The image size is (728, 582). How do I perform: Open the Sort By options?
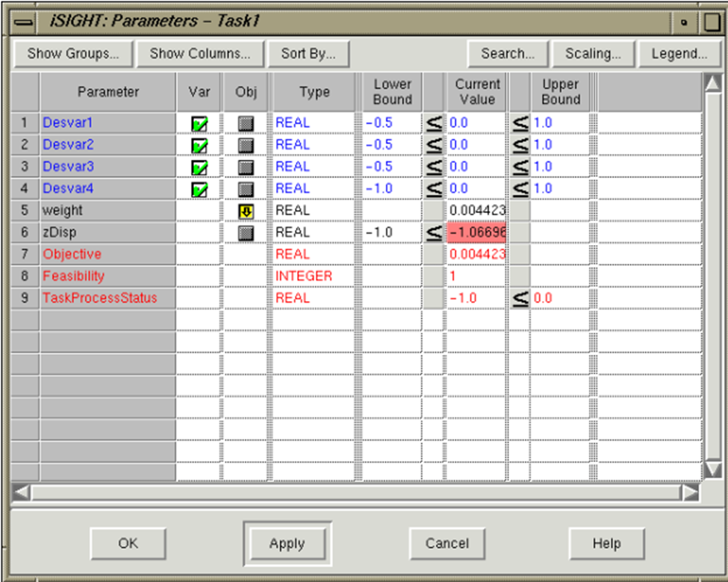pos(308,54)
